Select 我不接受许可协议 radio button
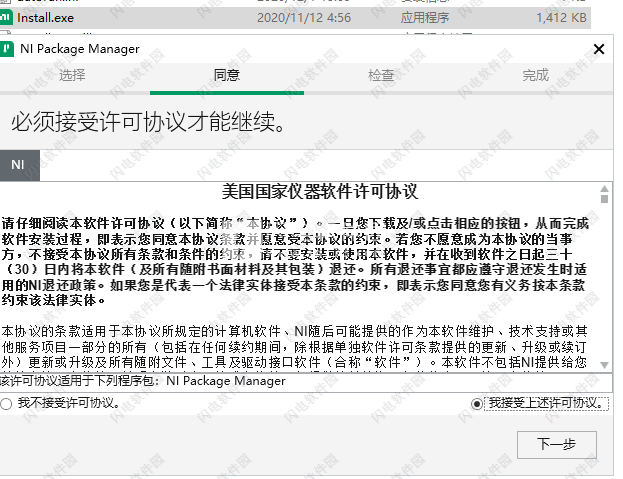This screenshot has height=479, width=623. pyautogui.click(x=6, y=404)
